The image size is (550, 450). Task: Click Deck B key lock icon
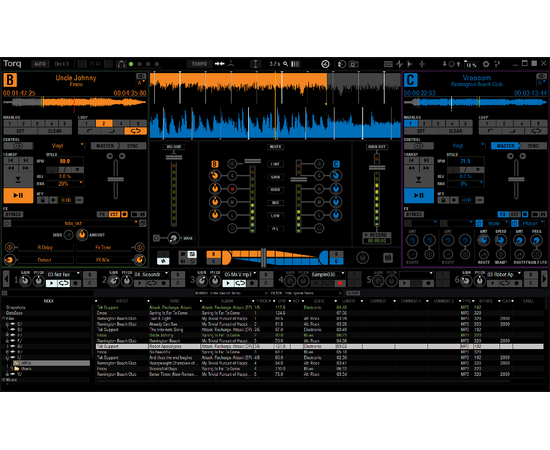[x=42, y=200]
